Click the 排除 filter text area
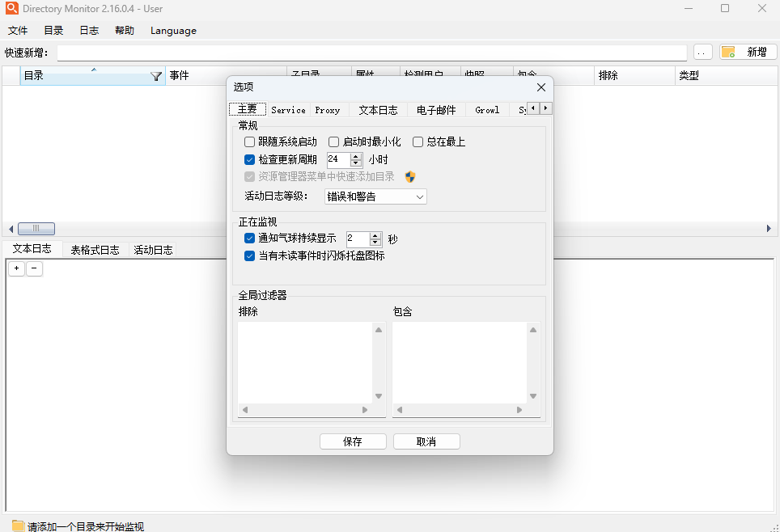This screenshot has width=780, height=532. pyautogui.click(x=305, y=362)
